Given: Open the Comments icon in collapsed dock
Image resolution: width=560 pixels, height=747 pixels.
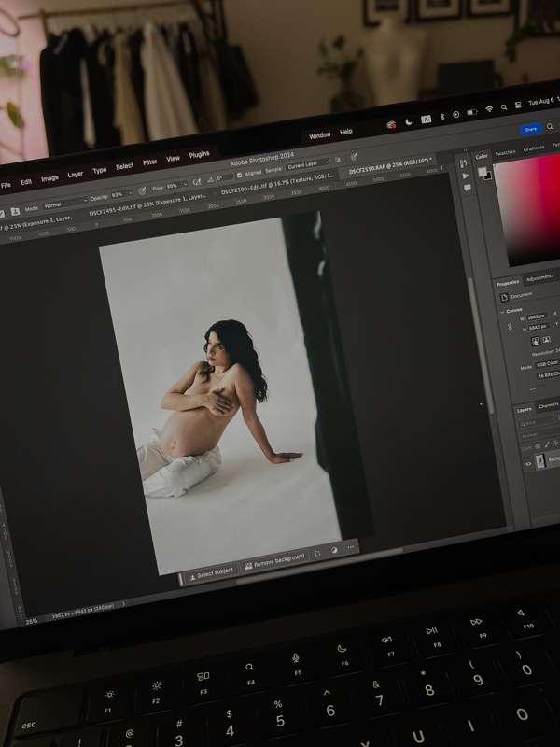Looking at the screenshot, I should point(468,189).
